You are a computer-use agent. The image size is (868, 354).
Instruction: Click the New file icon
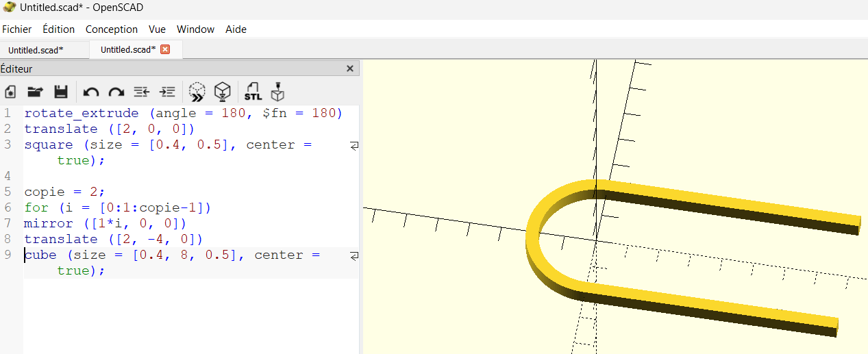coord(10,92)
